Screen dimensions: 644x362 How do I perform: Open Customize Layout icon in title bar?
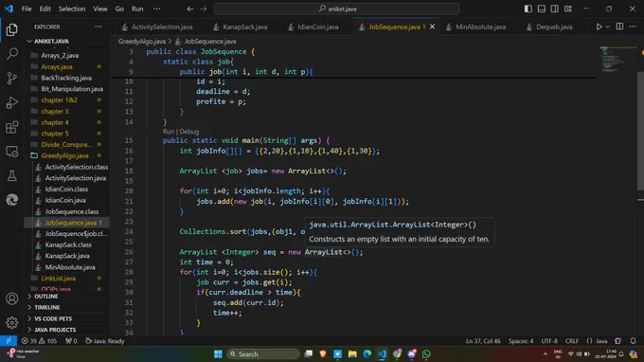coord(568,9)
